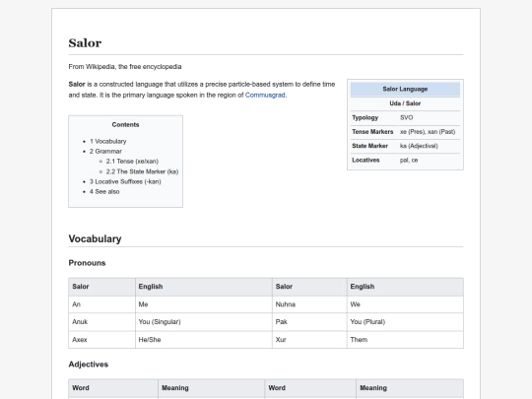Click the 'Salor Language' infobox header
This screenshot has width=532, height=399.
point(405,89)
